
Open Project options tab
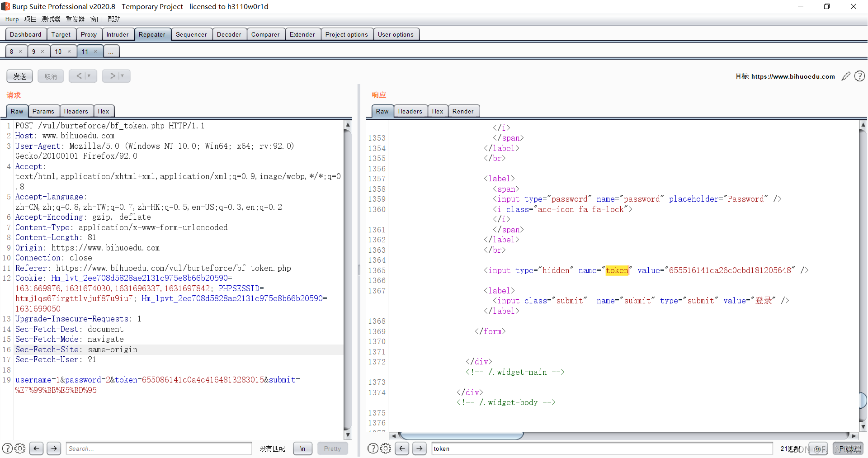pyautogui.click(x=347, y=34)
